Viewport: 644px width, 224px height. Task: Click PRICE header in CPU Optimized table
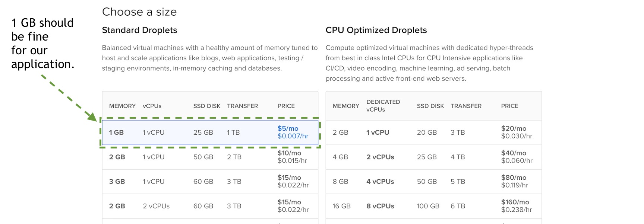point(509,106)
